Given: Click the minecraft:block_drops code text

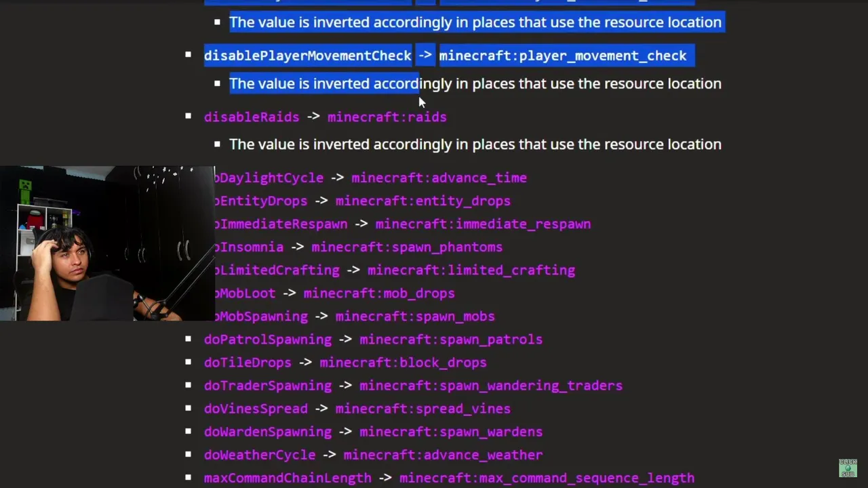Looking at the screenshot, I should [x=403, y=362].
